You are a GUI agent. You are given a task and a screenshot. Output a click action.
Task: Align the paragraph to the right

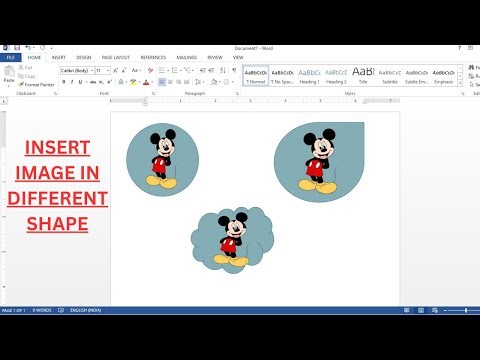point(178,82)
